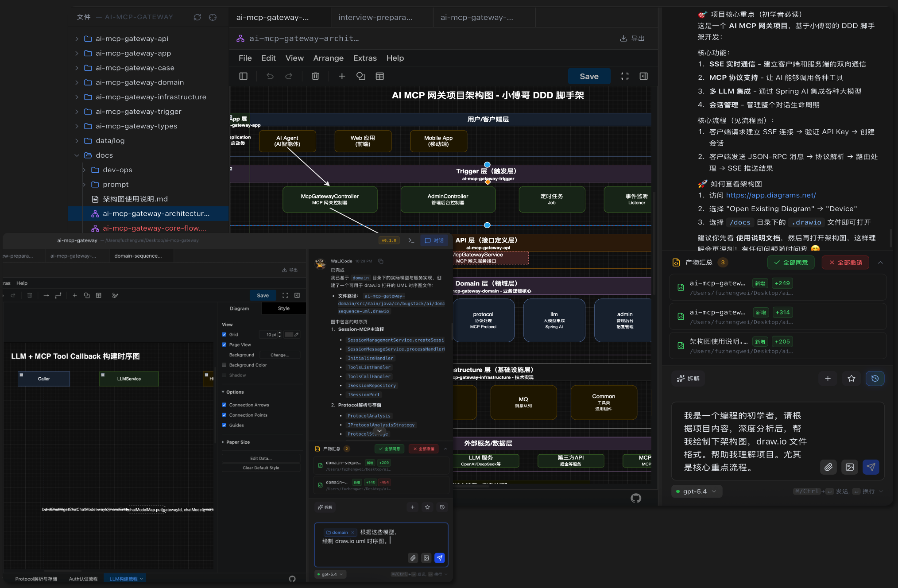This screenshot has width=898, height=588.
Task: Open the Arrange menu
Action: coord(328,58)
